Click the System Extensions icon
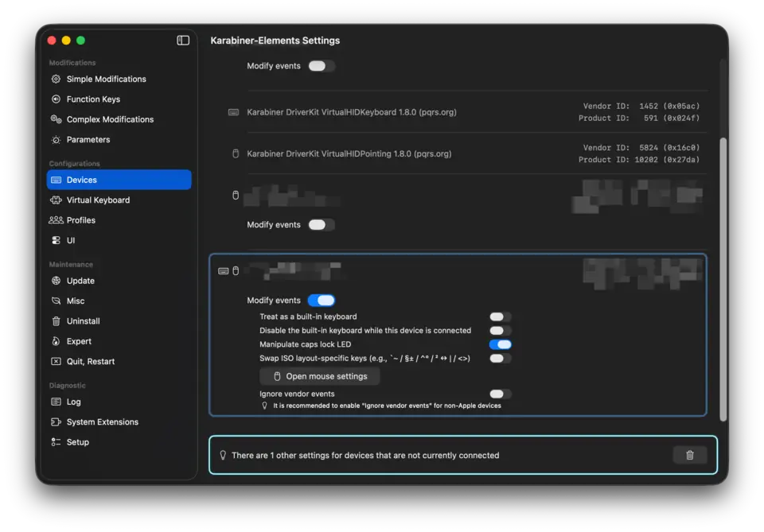The height and width of the screenshot is (532, 764). (x=56, y=422)
